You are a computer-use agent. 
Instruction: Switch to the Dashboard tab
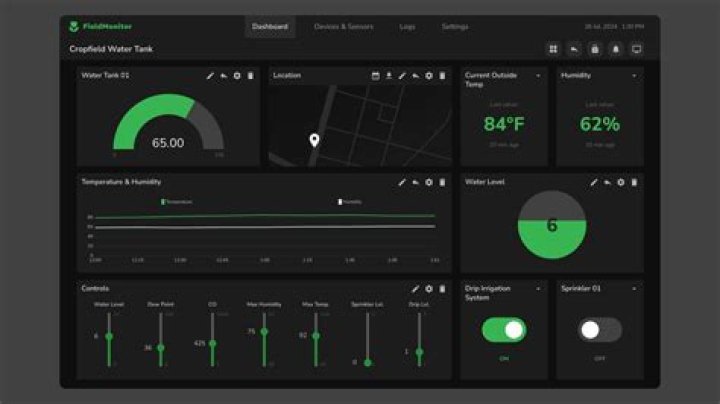(270, 27)
